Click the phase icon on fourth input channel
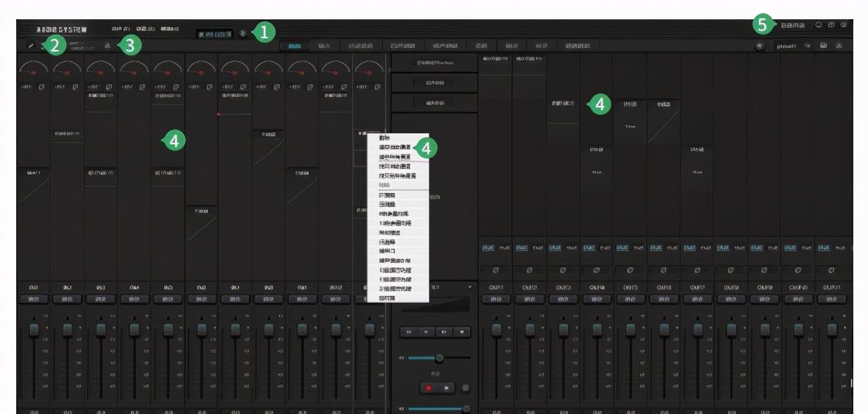This screenshot has width=868, height=414. 142,87
